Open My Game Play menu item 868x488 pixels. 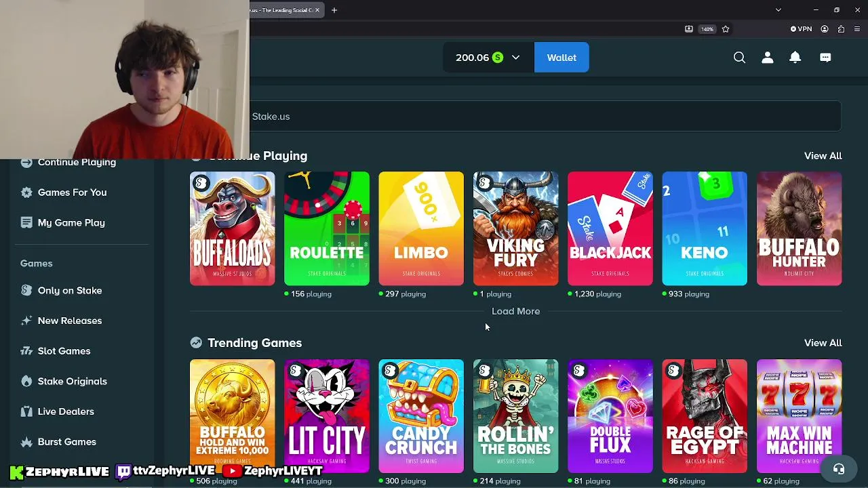coord(71,222)
